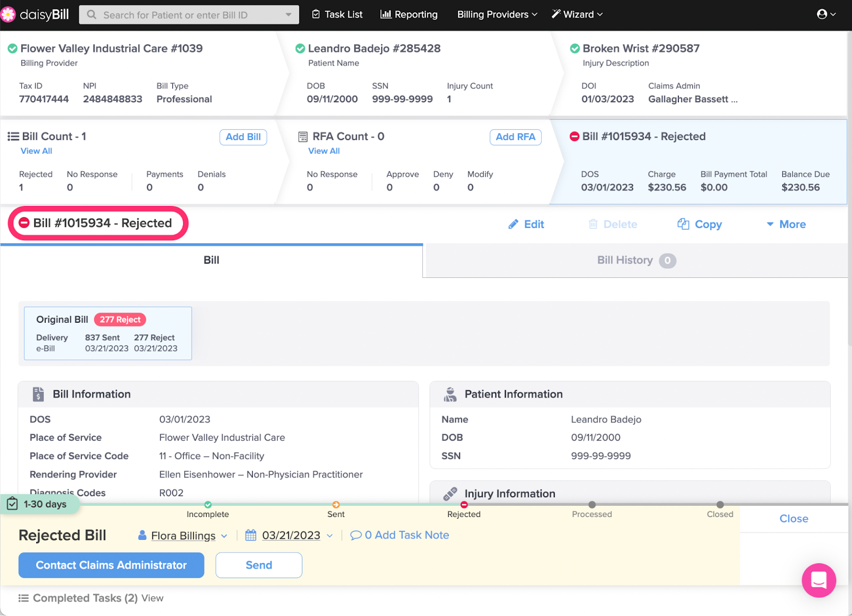
Task: Click Contact Claims Administrator button
Action: pyautogui.click(x=111, y=565)
